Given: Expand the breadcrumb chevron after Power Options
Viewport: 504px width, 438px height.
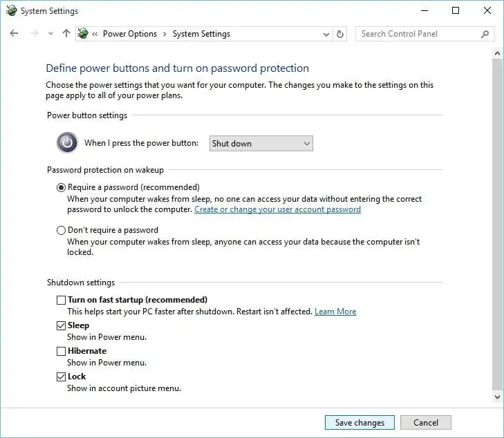Looking at the screenshot, I should click(x=165, y=34).
